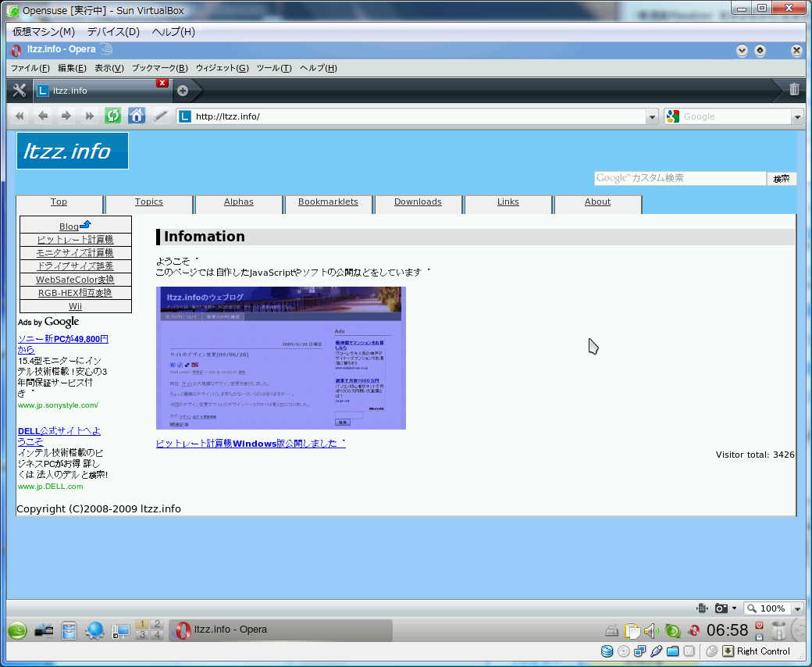Open the address bar history dropdown
This screenshot has height=667, width=812.
(x=652, y=116)
